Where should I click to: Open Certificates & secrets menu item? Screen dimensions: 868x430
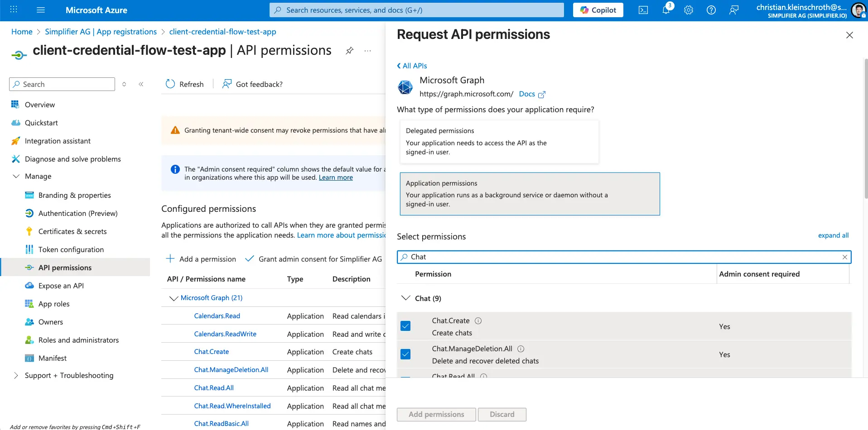pyautogui.click(x=72, y=231)
